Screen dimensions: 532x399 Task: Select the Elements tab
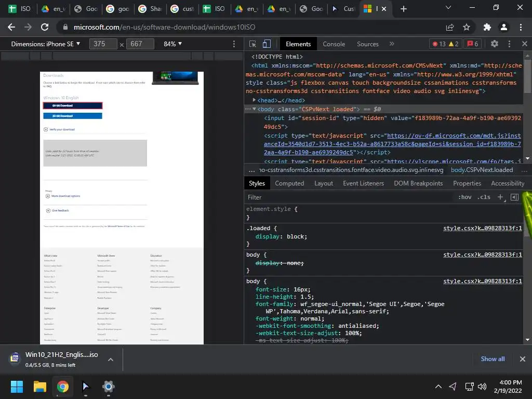[x=298, y=44]
